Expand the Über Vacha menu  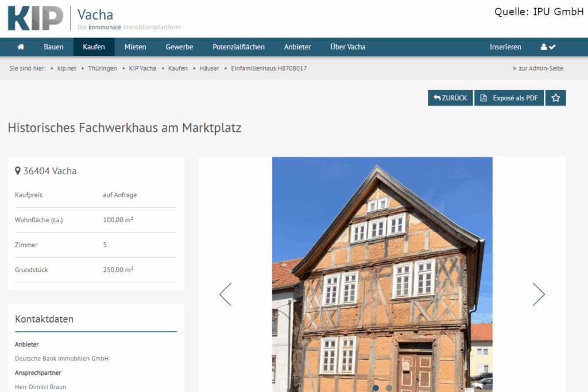pyautogui.click(x=347, y=47)
